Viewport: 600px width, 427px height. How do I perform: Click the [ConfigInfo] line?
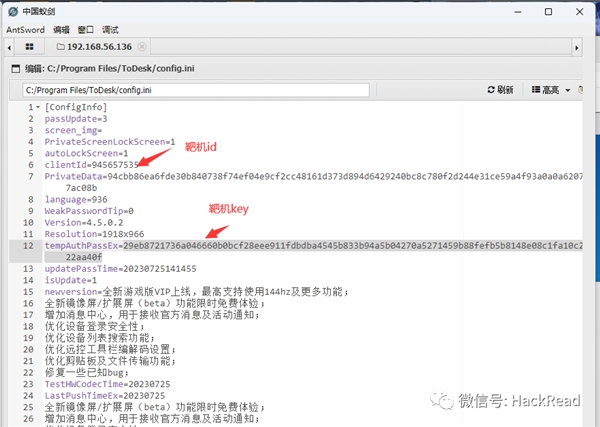click(x=76, y=107)
